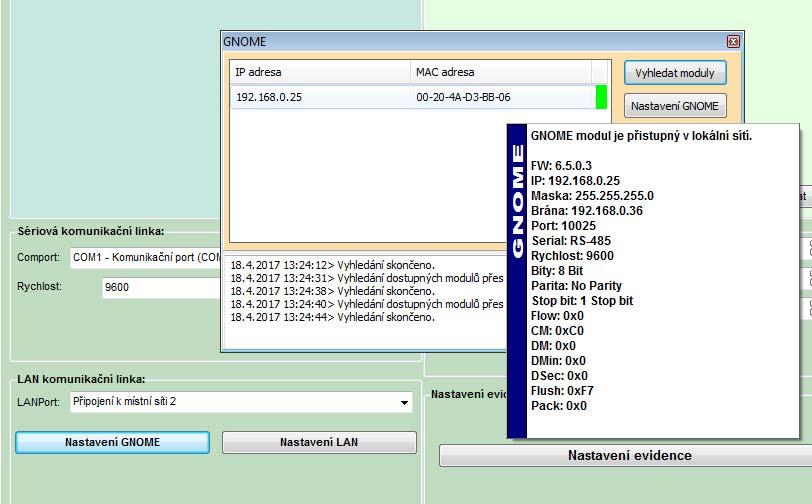Click the vertical GNOME logo banner in tooltip

(517, 281)
